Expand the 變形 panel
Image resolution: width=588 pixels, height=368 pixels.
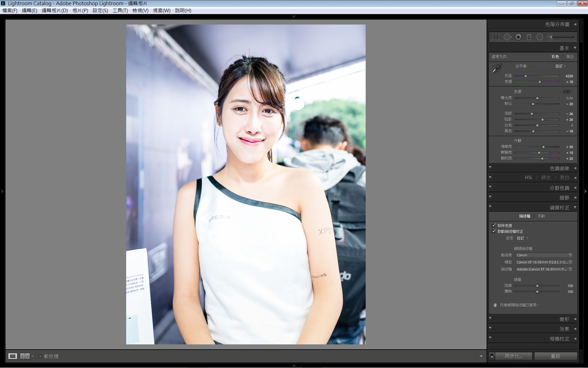coord(575,319)
